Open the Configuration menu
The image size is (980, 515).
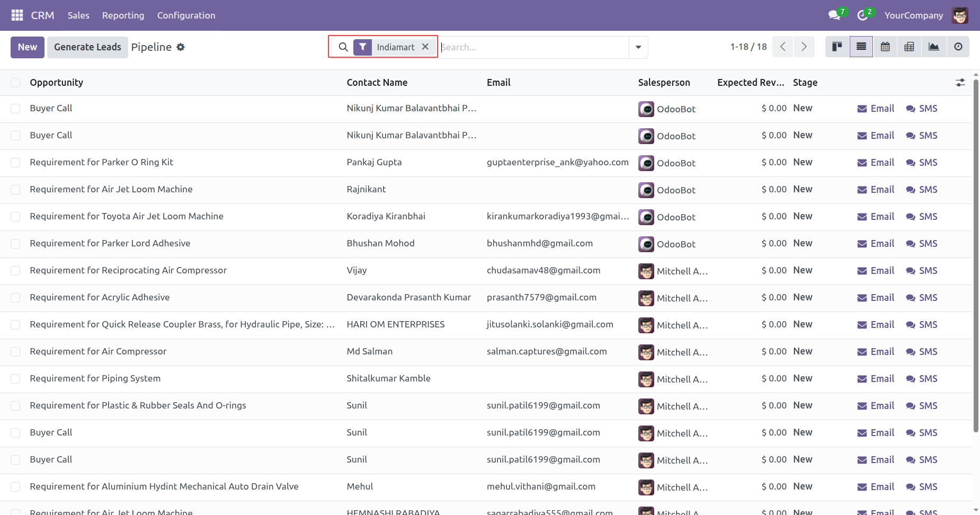tap(186, 15)
